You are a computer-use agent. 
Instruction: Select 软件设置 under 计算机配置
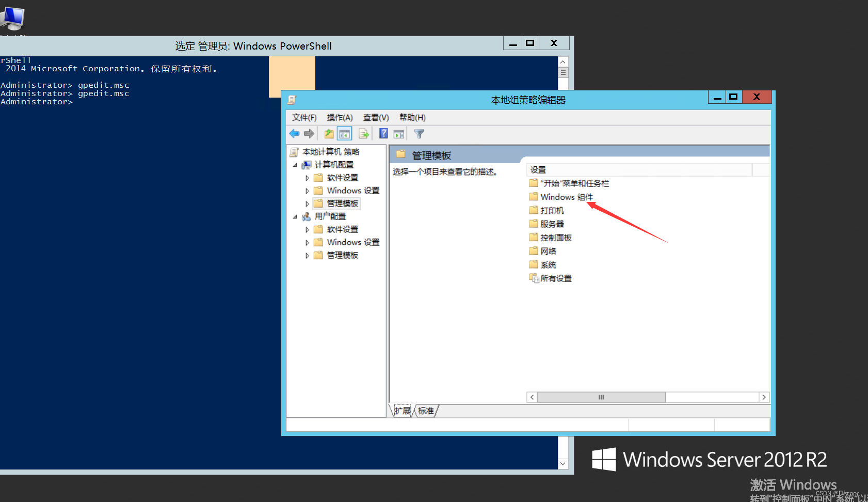342,178
